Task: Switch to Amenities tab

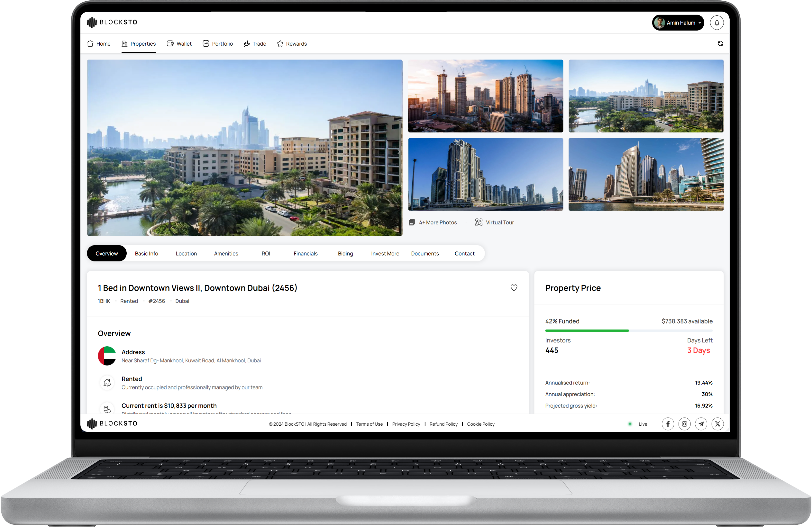Action: pos(226,253)
